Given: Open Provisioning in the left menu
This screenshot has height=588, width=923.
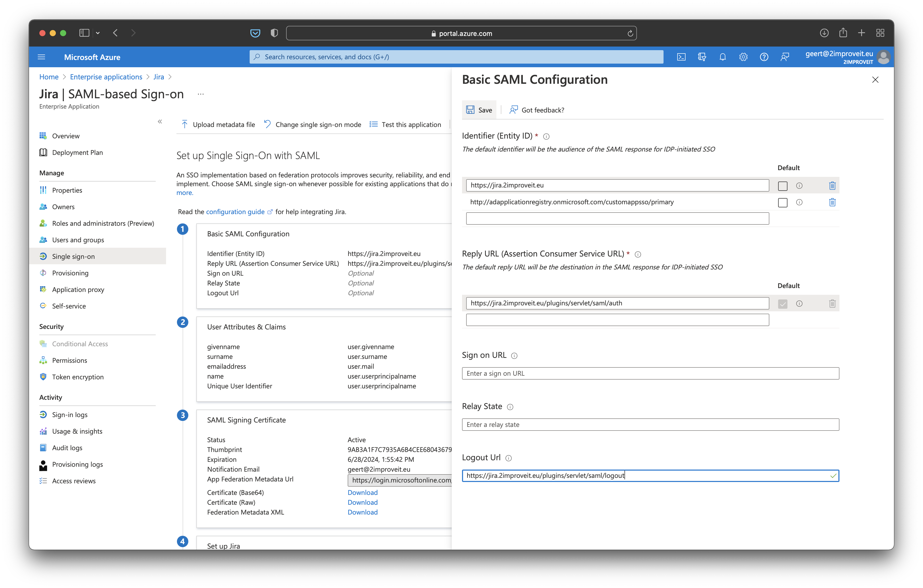Looking at the screenshot, I should [x=70, y=273].
